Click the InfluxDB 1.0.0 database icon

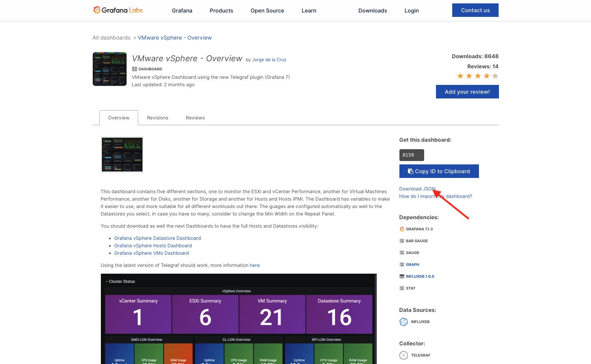tap(402, 276)
